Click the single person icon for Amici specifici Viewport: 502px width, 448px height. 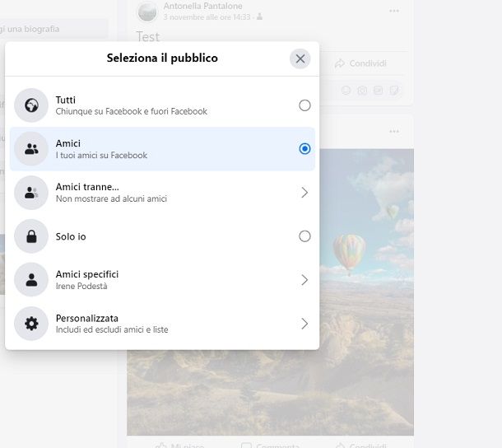pos(31,280)
